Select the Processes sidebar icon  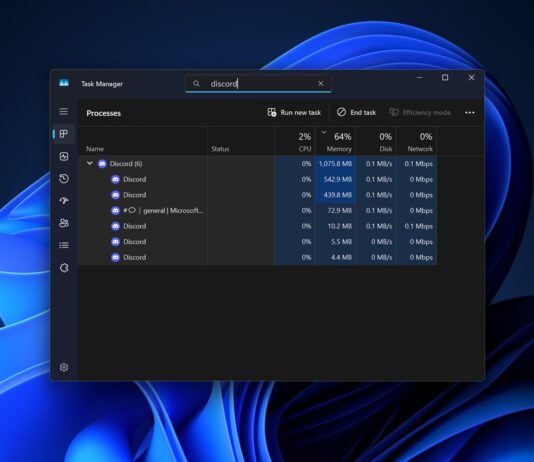pyautogui.click(x=64, y=134)
